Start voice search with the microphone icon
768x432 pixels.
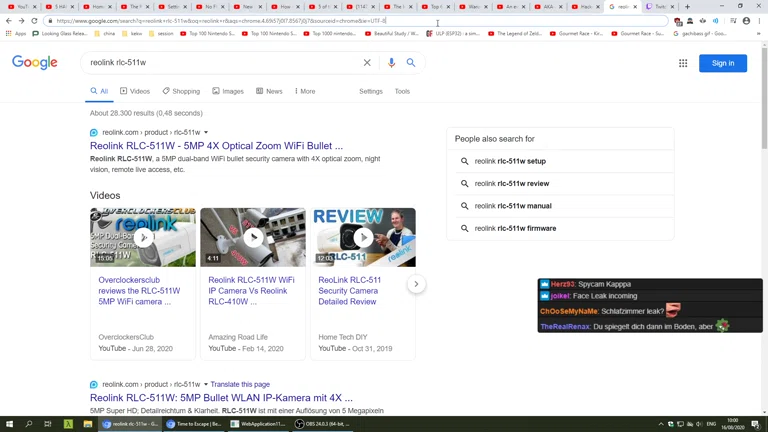pyautogui.click(x=391, y=63)
